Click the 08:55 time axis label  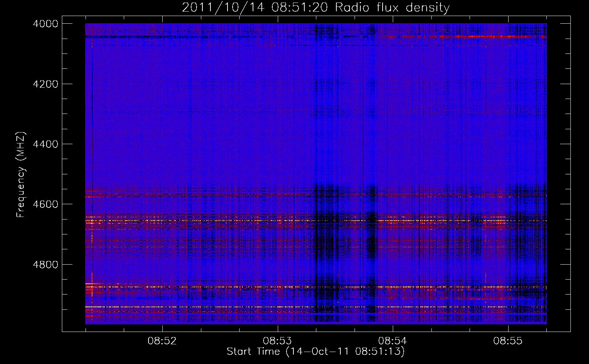[508, 341]
